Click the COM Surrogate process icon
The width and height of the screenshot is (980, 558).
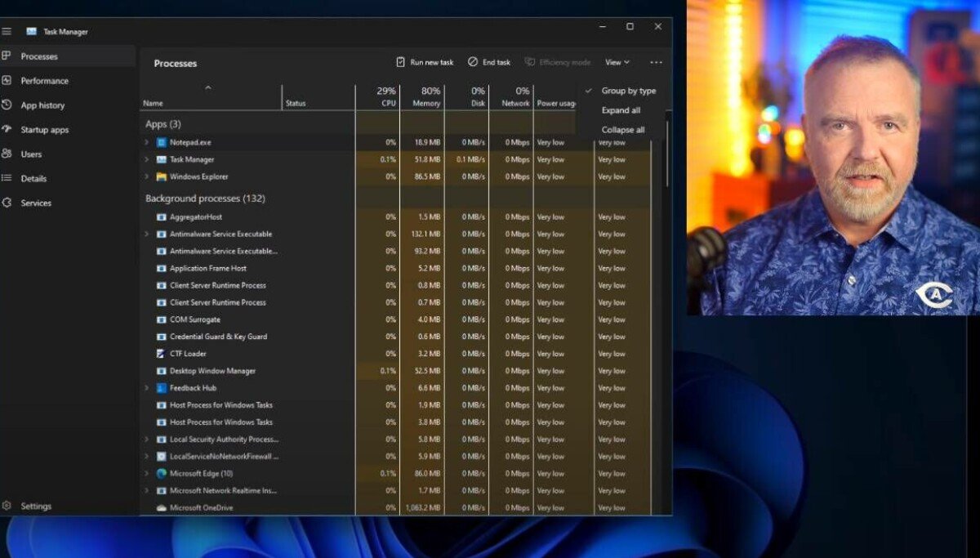162,319
